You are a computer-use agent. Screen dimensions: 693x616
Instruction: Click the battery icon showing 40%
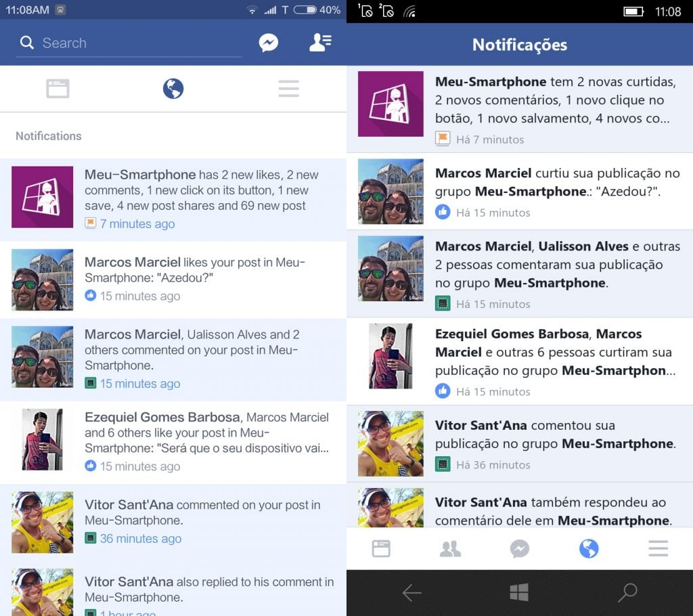tap(305, 9)
